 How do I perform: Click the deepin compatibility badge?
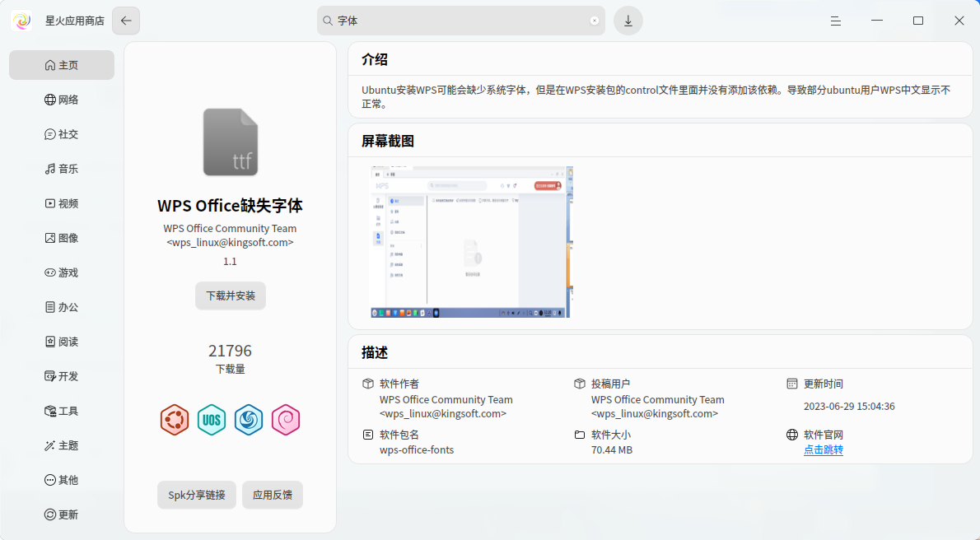[x=249, y=419]
